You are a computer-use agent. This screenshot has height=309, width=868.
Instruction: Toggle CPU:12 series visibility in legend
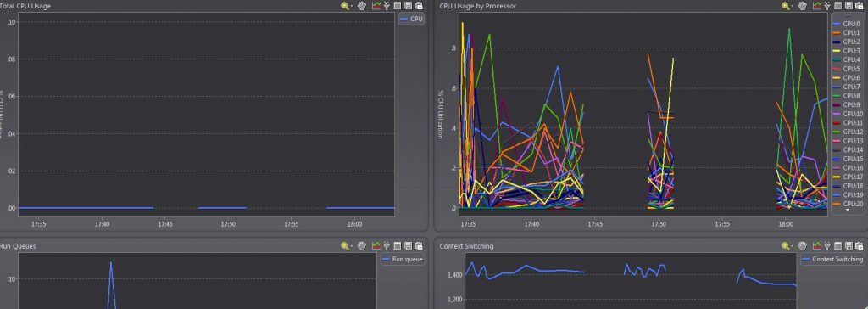tap(848, 132)
